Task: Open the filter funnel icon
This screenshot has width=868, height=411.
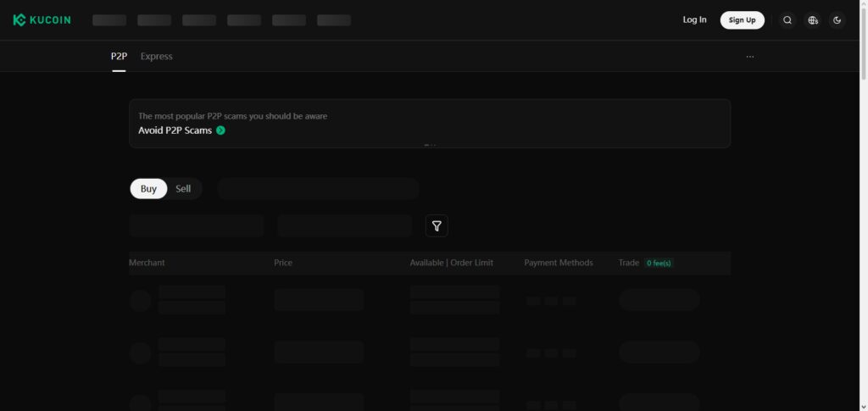Action: (x=437, y=225)
